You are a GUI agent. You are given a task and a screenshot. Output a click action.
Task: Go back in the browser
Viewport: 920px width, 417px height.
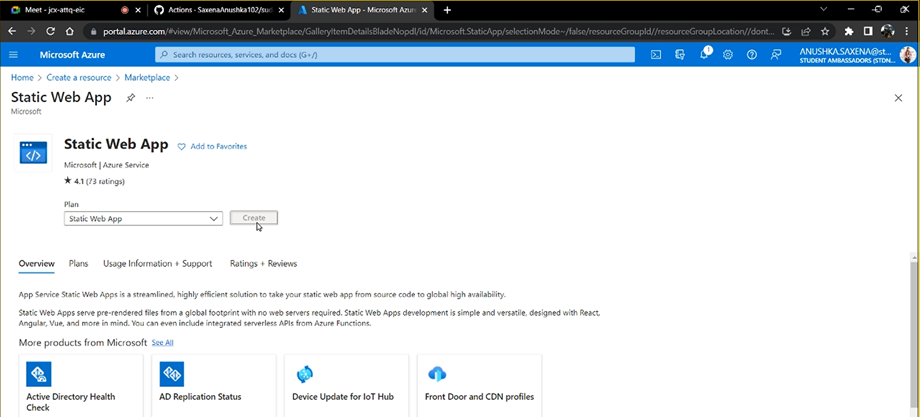(12, 31)
